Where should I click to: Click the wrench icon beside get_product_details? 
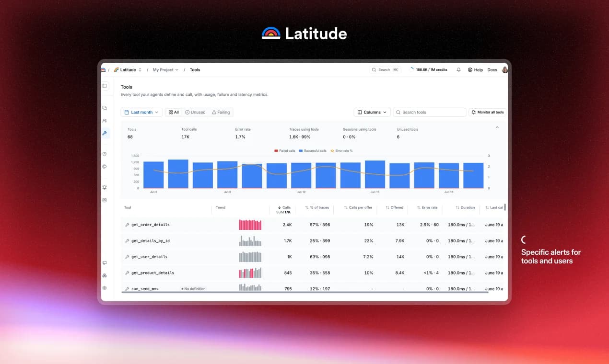127,273
